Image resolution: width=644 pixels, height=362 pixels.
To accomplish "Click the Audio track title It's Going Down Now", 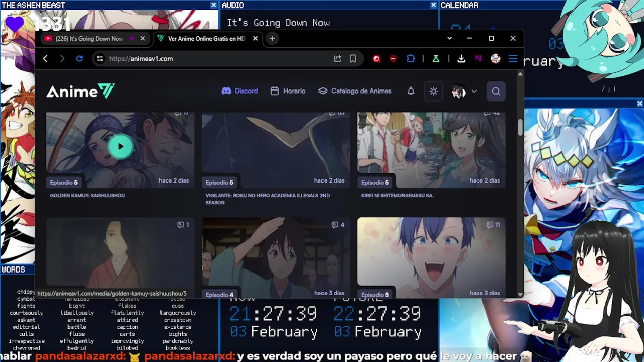I will point(278,23).
